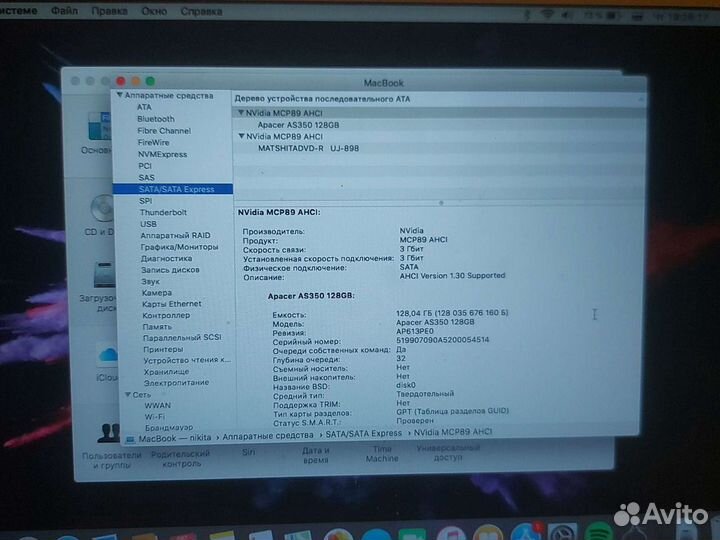Click the Дерево устройств column header
The height and width of the screenshot is (540, 720).
322,99
